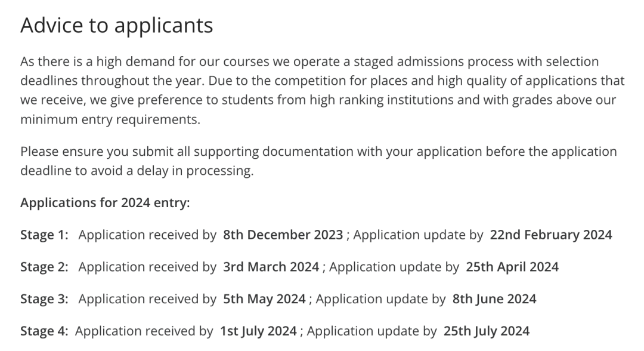
Task: Select the "Stage 3:" label
Action: pos(45,298)
